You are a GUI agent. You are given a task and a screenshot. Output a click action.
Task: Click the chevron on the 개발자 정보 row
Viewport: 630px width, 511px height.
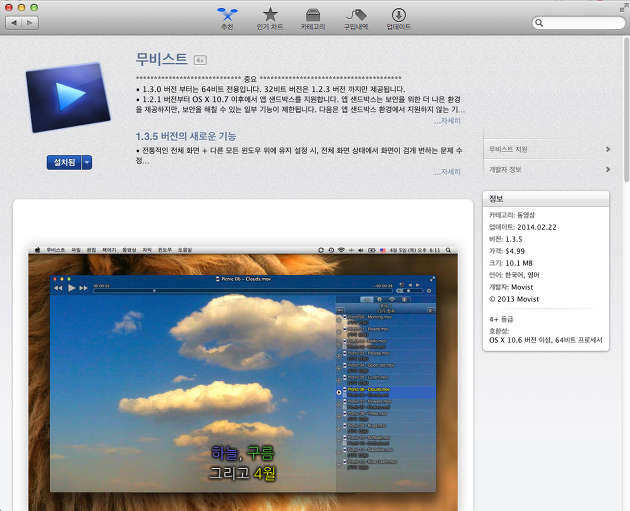pyautogui.click(x=608, y=170)
